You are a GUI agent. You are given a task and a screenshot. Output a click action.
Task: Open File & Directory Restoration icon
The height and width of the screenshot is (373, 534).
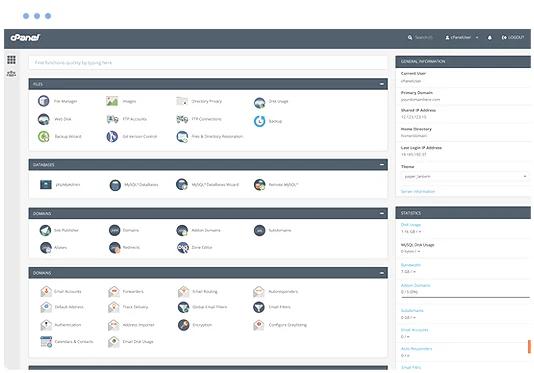click(x=182, y=136)
